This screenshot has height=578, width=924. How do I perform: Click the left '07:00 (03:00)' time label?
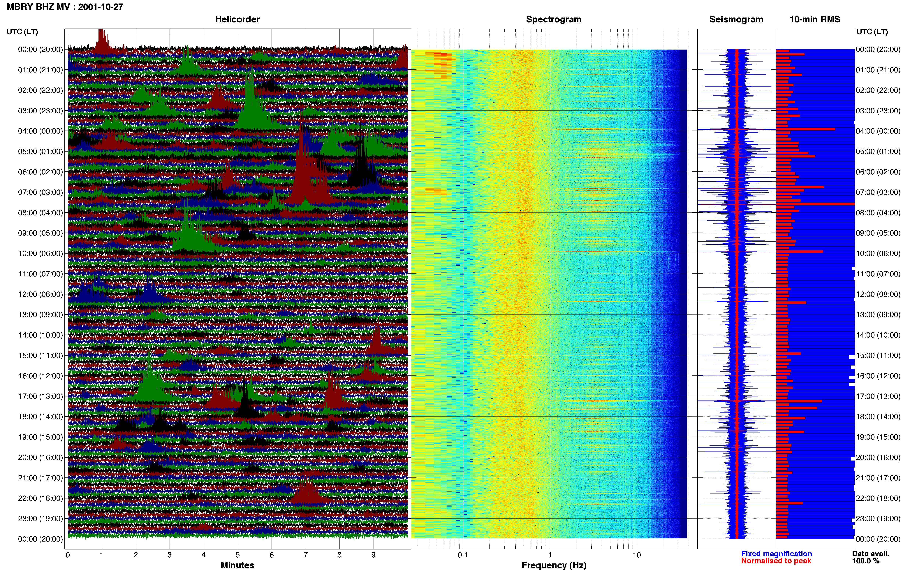click(41, 192)
